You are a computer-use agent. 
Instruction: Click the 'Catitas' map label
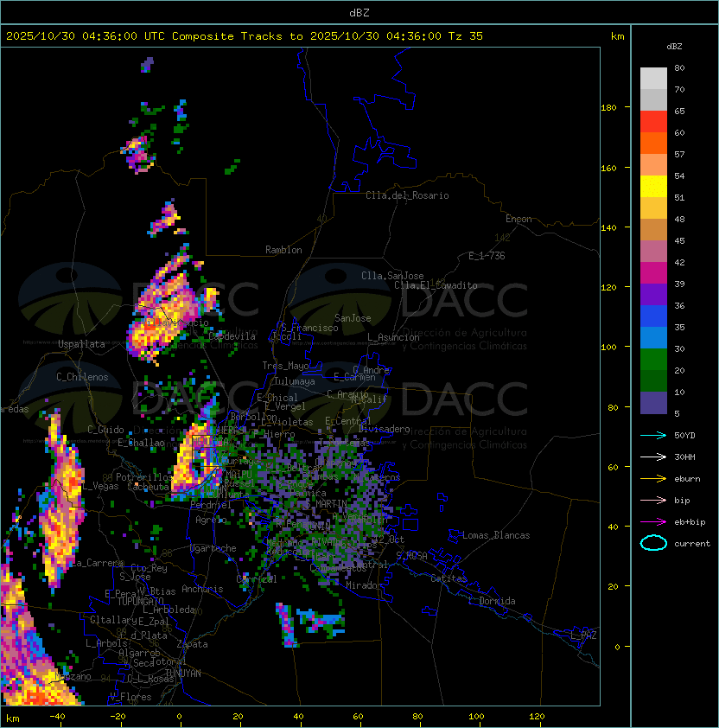pos(449,578)
